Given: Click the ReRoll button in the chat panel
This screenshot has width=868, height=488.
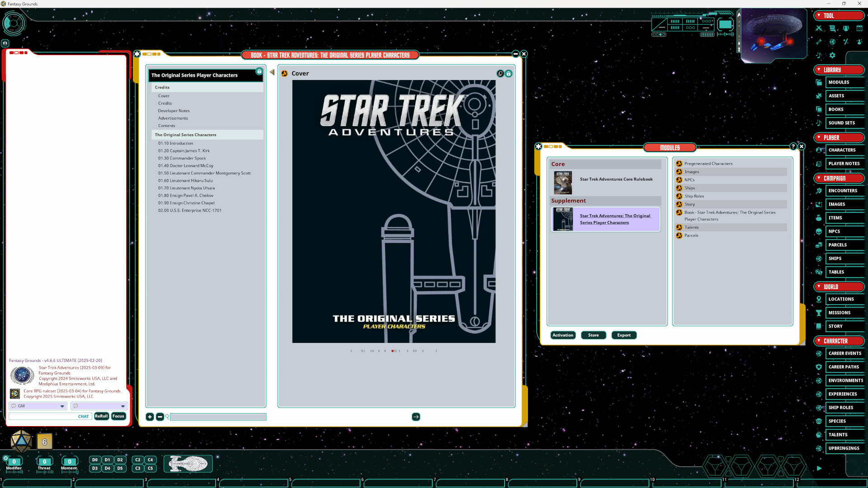Looking at the screenshot, I should tap(101, 416).
